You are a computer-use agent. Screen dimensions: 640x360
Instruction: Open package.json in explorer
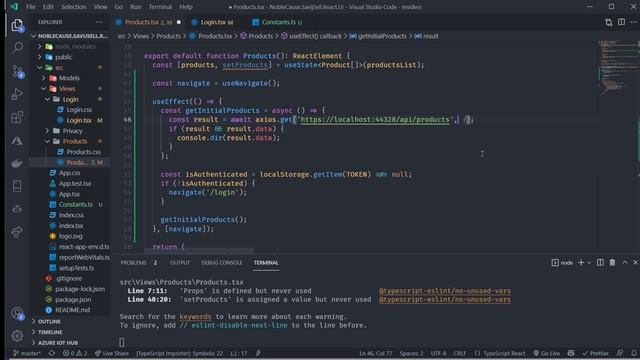pos(73,300)
